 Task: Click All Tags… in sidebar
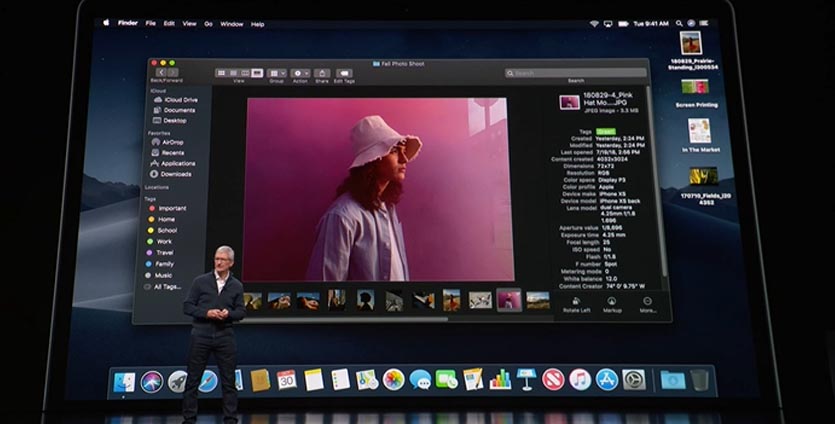pyautogui.click(x=169, y=286)
